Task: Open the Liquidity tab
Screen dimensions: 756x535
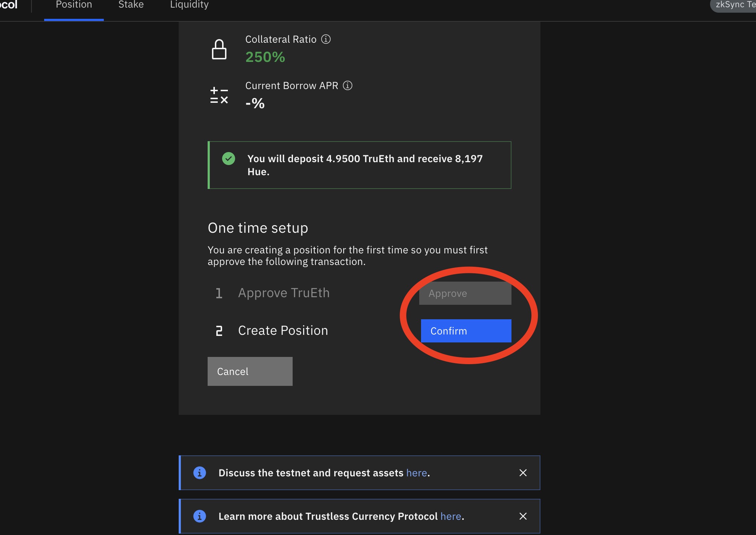Action: click(x=189, y=5)
